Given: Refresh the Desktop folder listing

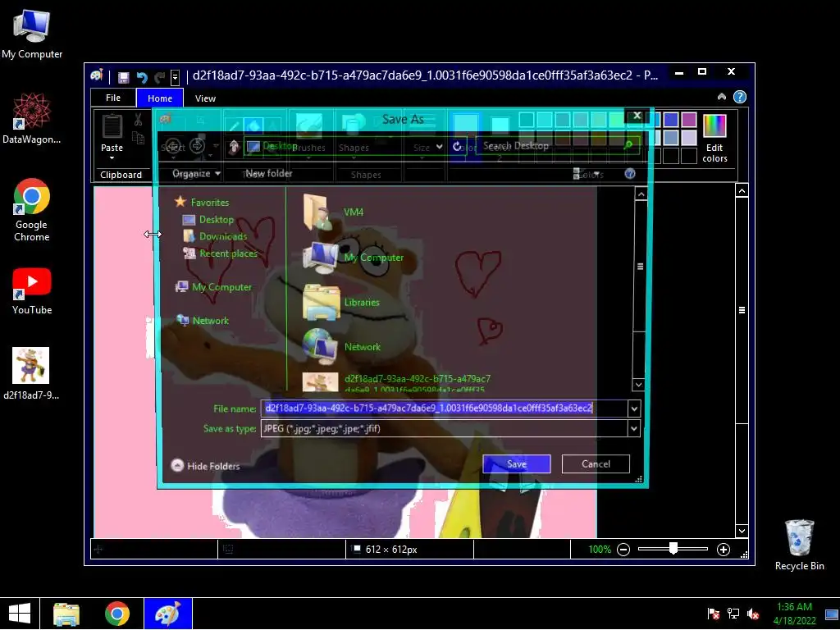Looking at the screenshot, I should pyautogui.click(x=456, y=146).
